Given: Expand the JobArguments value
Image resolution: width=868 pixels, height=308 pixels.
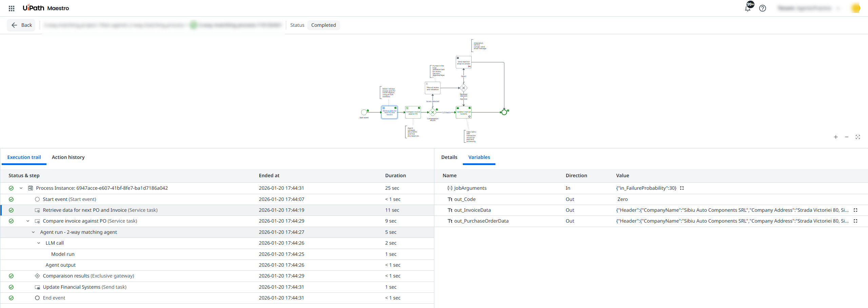Looking at the screenshot, I should (x=682, y=188).
